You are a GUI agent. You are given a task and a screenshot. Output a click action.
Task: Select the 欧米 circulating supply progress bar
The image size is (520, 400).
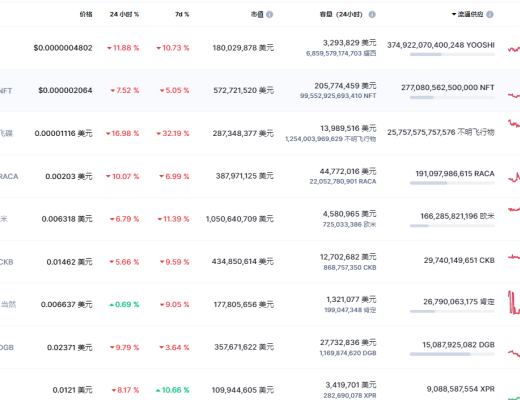(452, 226)
